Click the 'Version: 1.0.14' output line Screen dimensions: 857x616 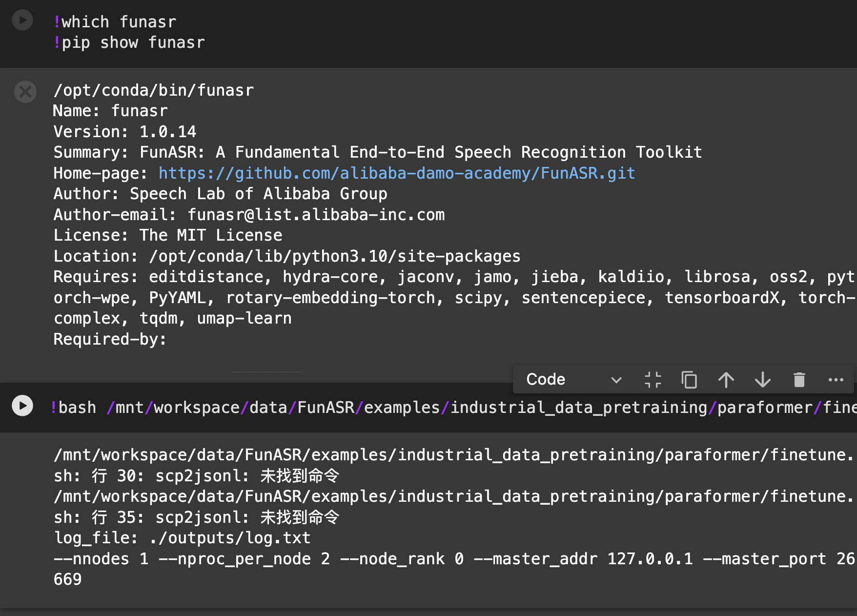125,132
